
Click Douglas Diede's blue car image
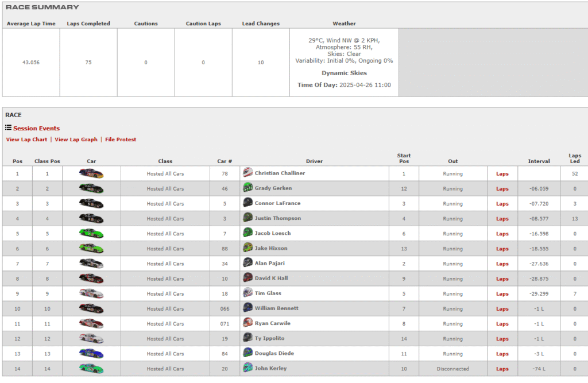click(x=91, y=354)
